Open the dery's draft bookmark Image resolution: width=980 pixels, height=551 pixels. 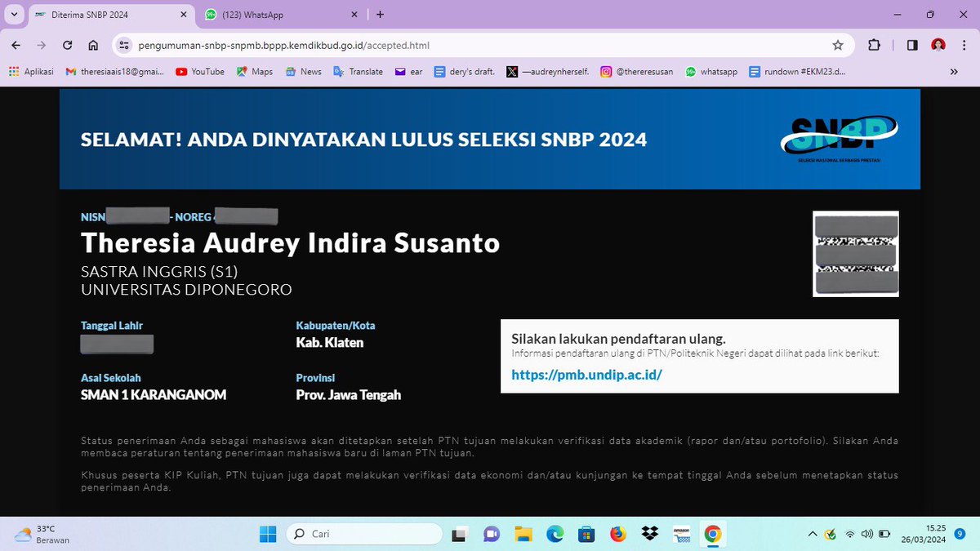(465, 72)
